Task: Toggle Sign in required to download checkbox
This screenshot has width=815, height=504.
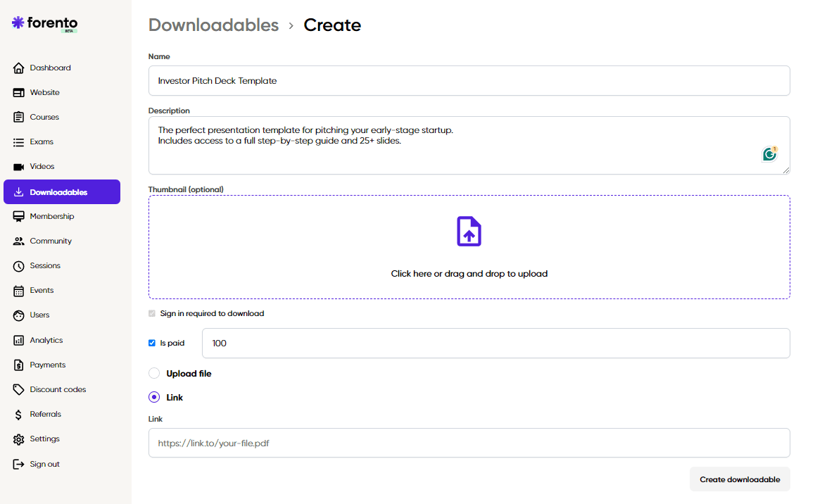Action: 152,314
